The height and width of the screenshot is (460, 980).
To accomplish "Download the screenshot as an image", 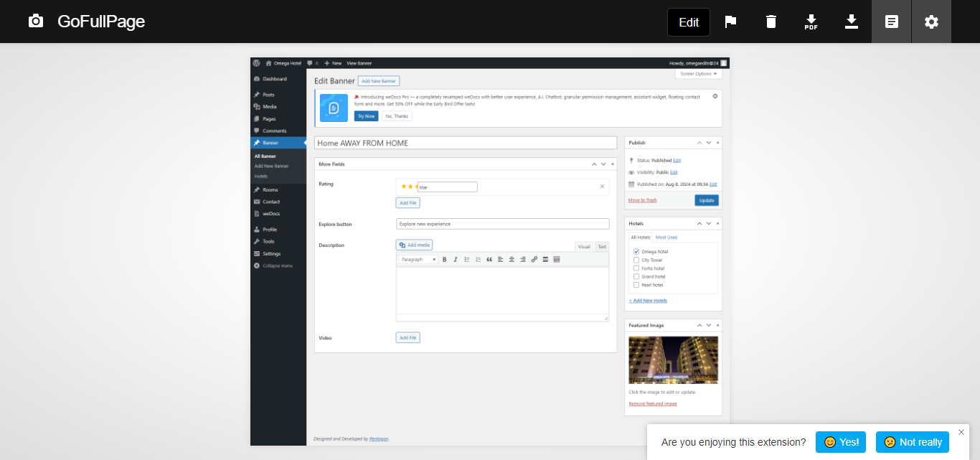I will pyautogui.click(x=851, y=22).
